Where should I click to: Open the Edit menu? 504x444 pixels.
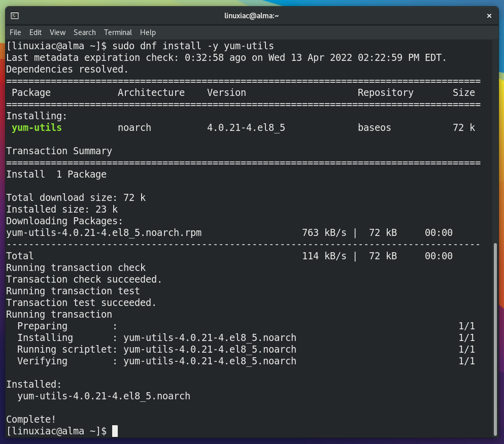(x=35, y=32)
